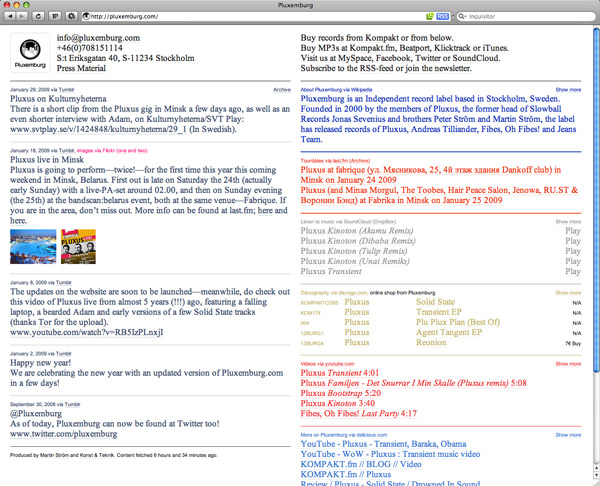Click Show more in the Discography section
The width and height of the screenshot is (600, 486).
point(568,293)
